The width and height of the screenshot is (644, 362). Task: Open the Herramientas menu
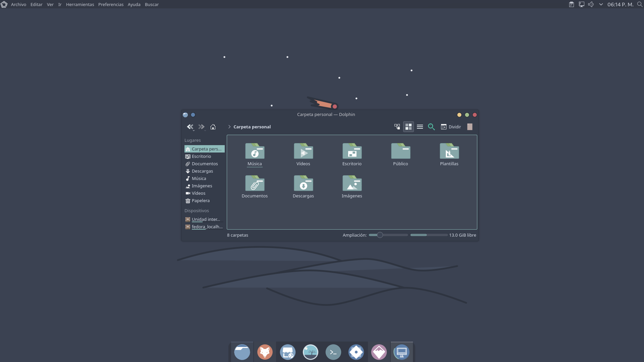80,4
